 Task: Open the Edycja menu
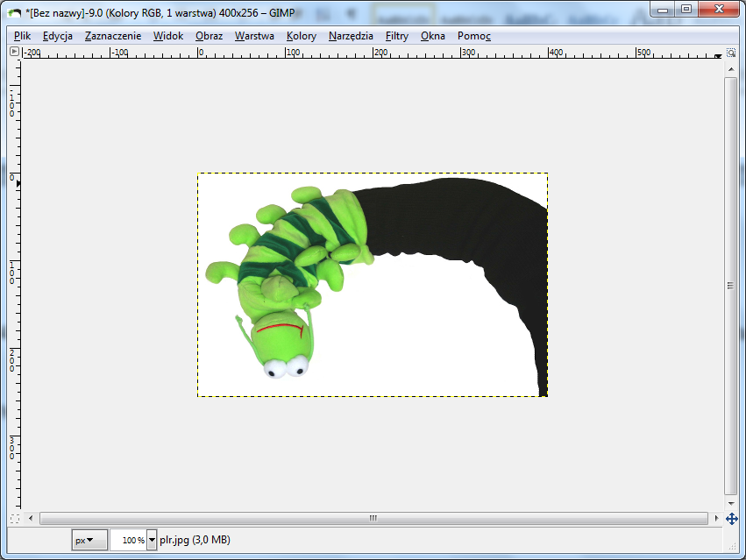pyautogui.click(x=58, y=36)
